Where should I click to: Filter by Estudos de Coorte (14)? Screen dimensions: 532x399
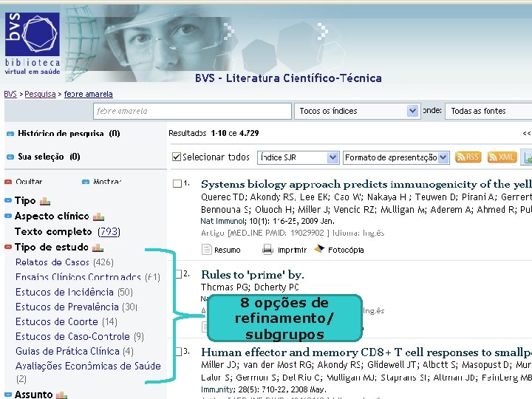tap(66, 321)
